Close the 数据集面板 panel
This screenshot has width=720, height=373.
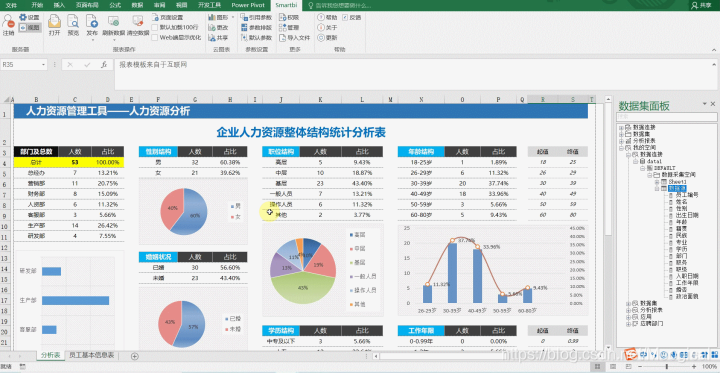tap(713, 104)
